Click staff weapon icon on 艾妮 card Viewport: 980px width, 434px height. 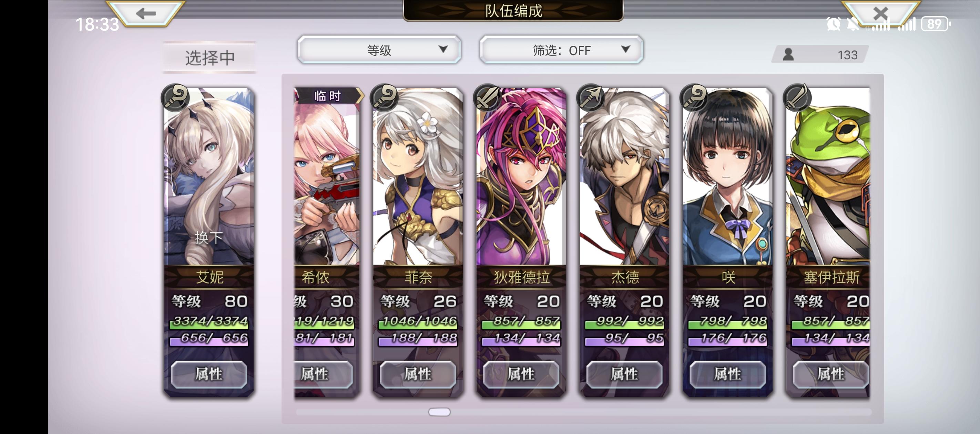(175, 97)
